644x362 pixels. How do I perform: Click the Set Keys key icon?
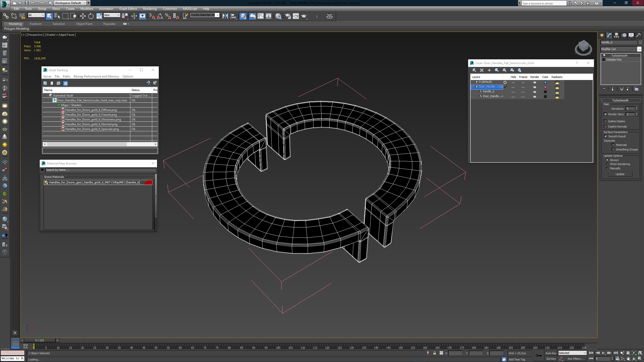tap(538, 356)
